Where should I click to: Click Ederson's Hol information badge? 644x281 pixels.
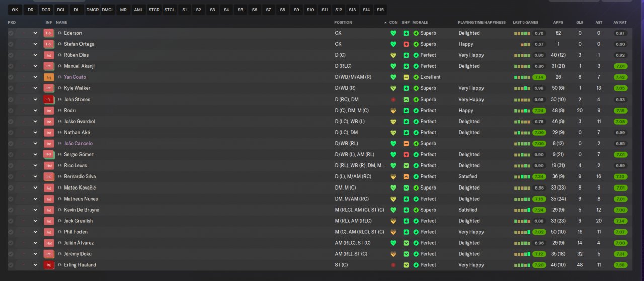pos(49,33)
